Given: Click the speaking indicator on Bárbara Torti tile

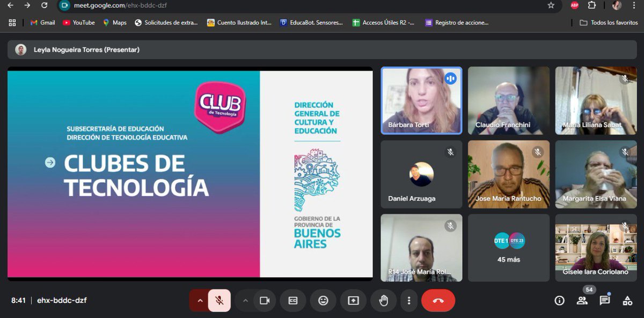Looking at the screenshot, I should point(450,78).
